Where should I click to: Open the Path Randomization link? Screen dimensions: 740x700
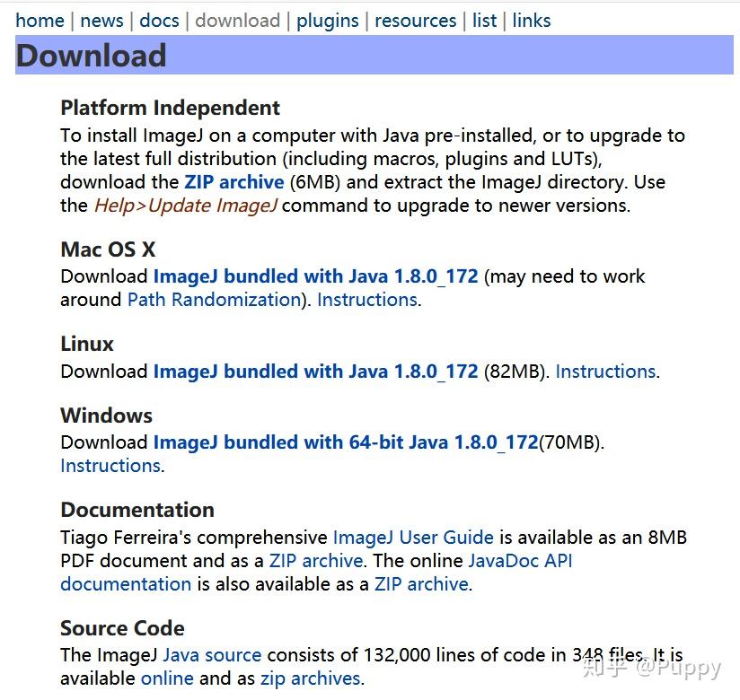(x=213, y=300)
